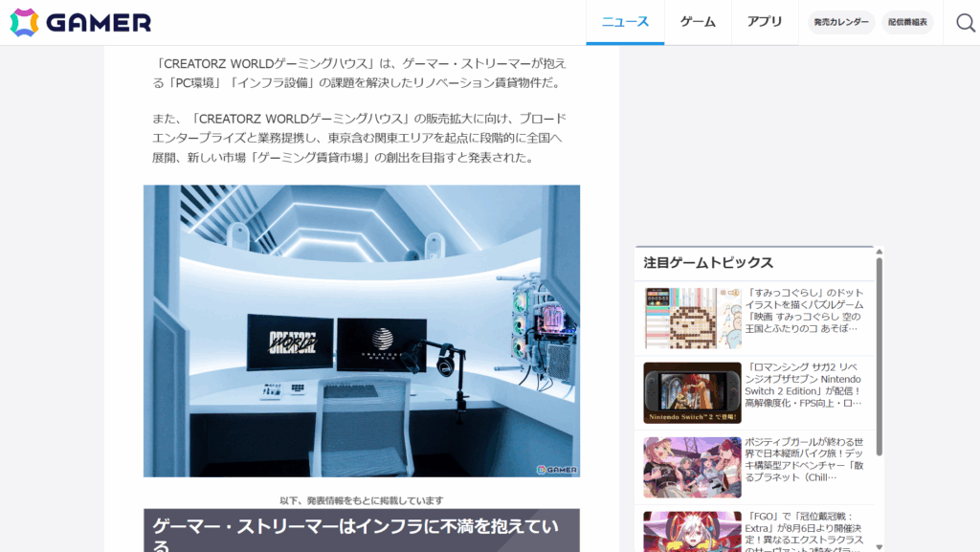Click the GAMER site logo
This screenshot has height=552, width=980.
coord(80,22)
